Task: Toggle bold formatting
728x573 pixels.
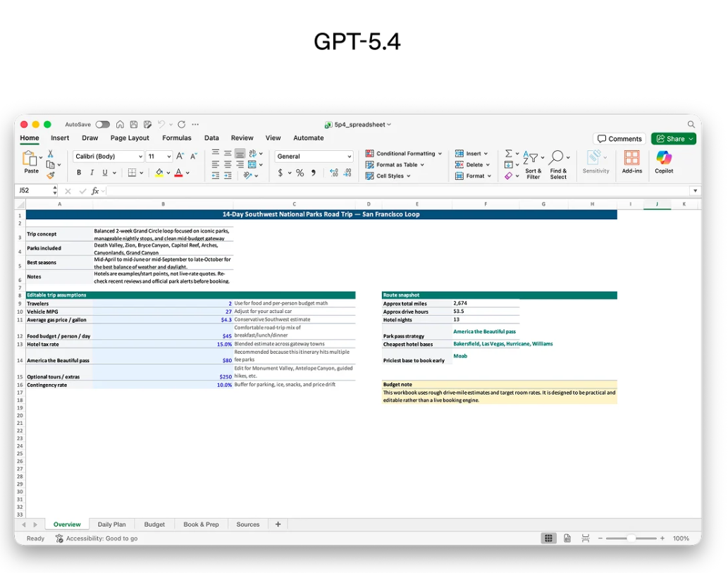Action: click(x=79, y=173)
